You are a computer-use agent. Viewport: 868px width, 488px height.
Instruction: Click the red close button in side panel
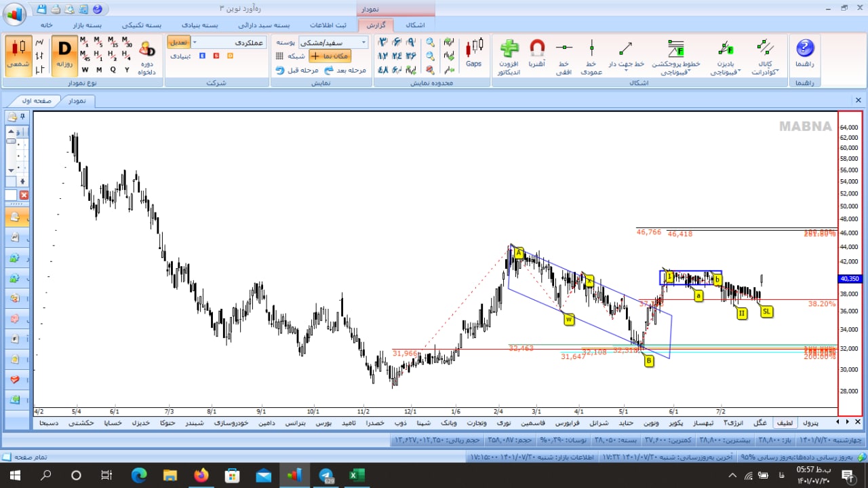tap(24, 195)
